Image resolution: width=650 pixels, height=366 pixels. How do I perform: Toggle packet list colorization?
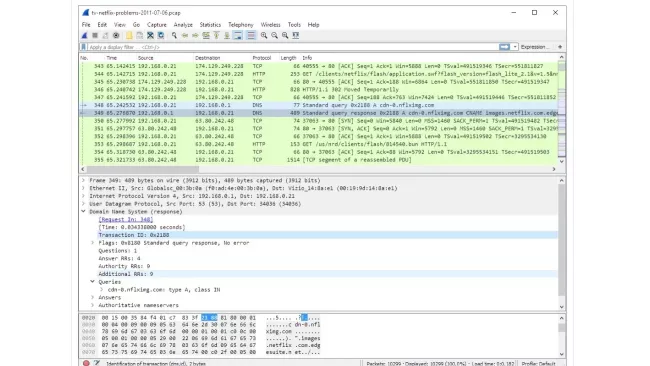click(x=251, y=36)
